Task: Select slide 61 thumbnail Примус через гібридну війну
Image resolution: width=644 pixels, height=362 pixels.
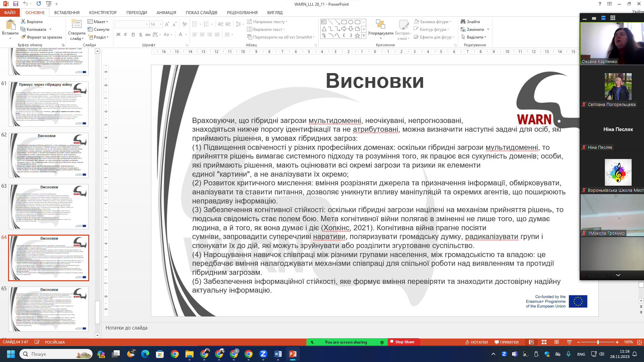Action: point(49,104)
